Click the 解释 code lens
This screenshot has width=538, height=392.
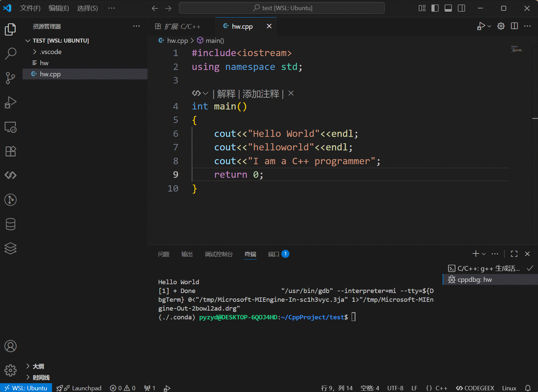click(x=226, y=94)
